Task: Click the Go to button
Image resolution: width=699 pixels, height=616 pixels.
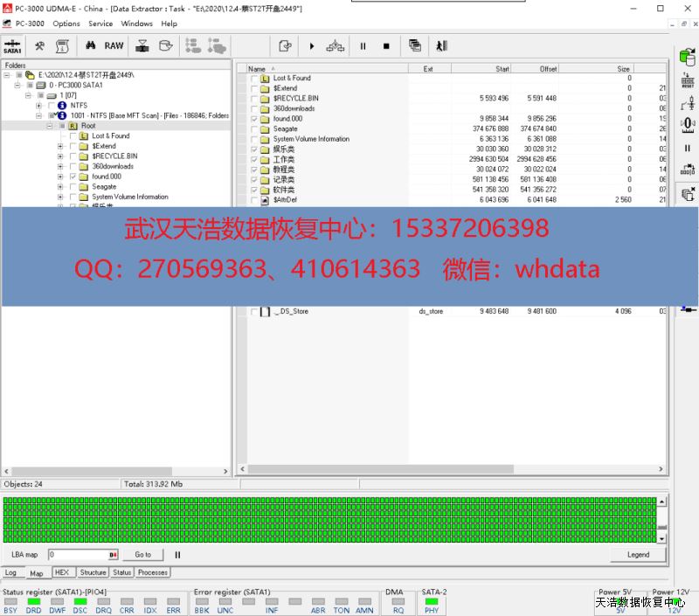Action: 142,555
